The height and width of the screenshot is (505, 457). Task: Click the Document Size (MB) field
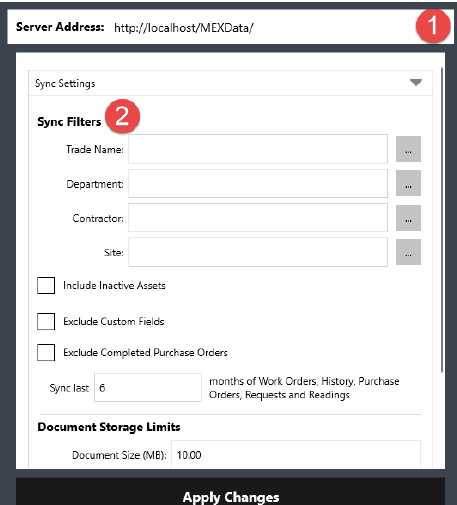(296, 455)
